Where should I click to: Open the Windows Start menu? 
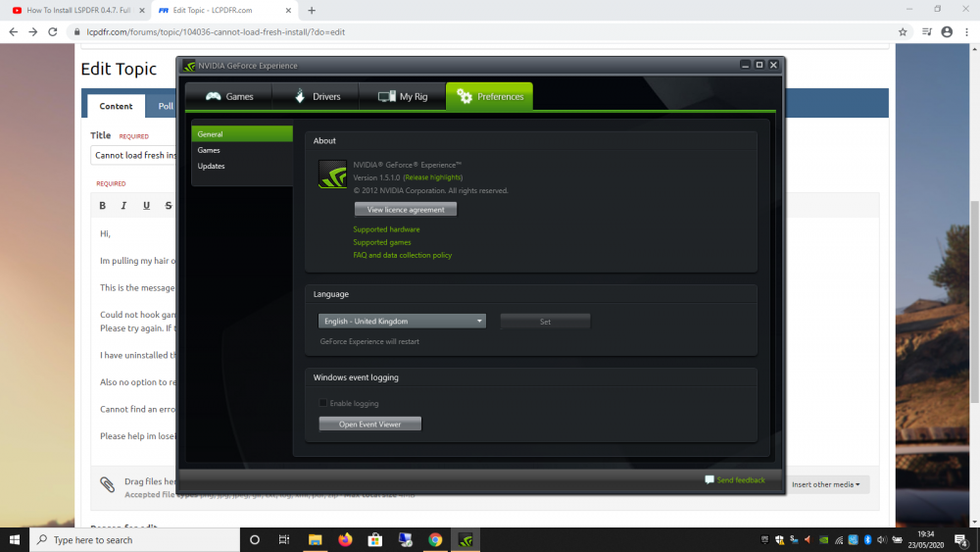click(x=15, y=539)
